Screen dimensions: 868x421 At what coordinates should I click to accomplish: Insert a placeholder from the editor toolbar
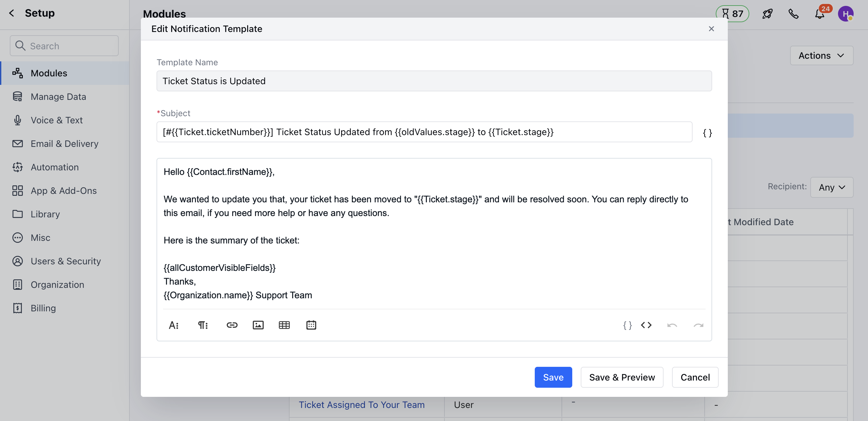[627, 325]
